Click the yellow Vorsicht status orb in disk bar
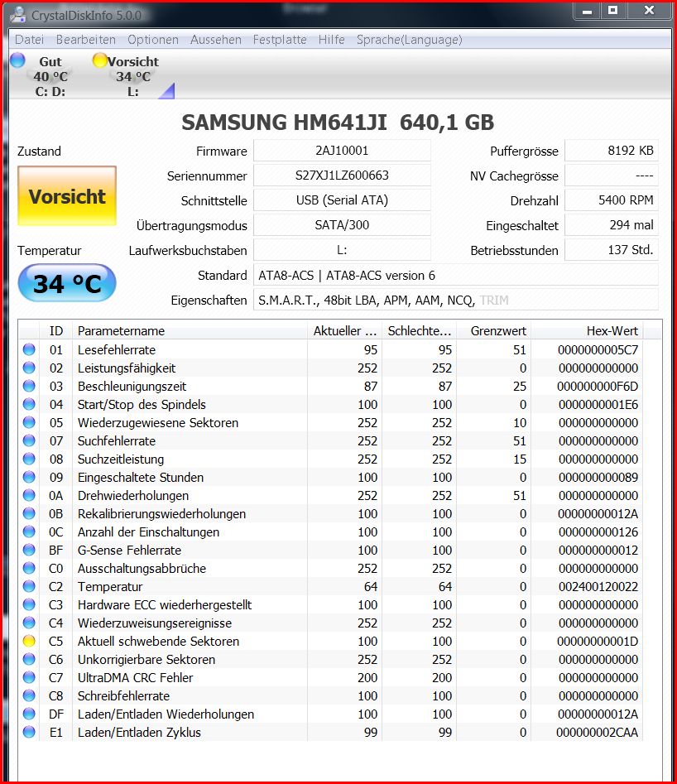Viewport: 677px width, 784px height. [x=100, y=60]
